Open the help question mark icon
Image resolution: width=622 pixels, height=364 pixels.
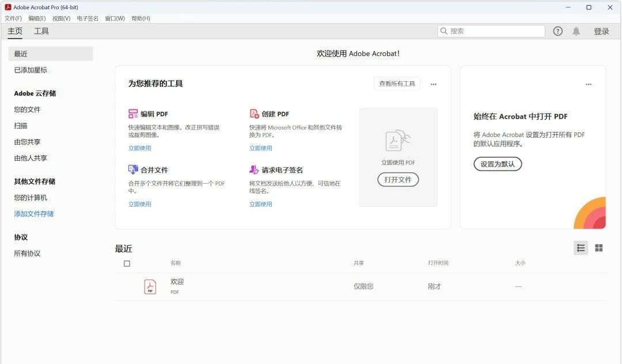pos(557,31)
